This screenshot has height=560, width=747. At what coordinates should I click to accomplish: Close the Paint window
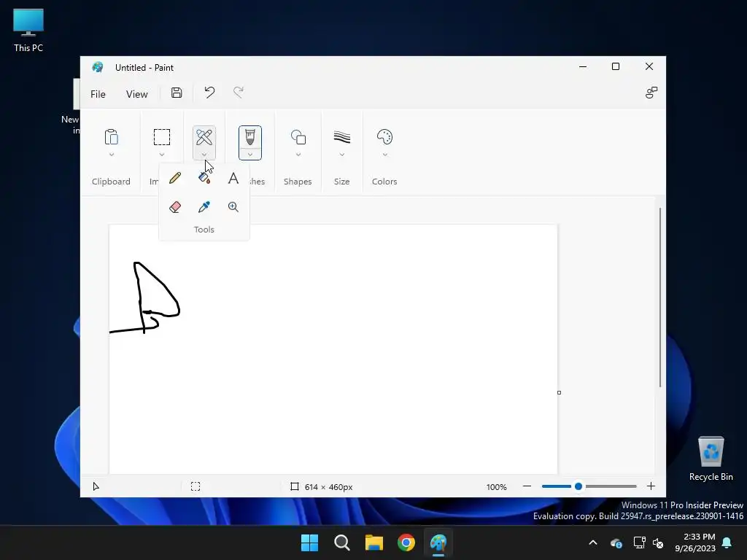pos(649,66)
